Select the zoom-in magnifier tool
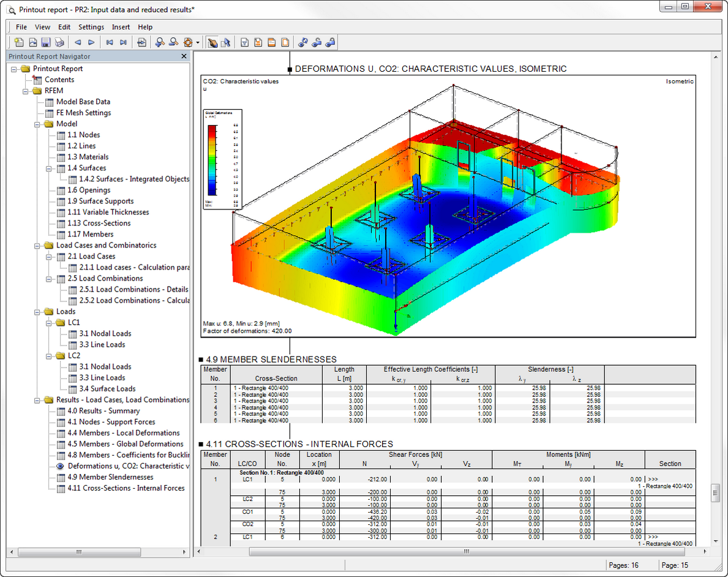Screen dimensions: 728x577 pyautogui.click(x=160, y=42)
